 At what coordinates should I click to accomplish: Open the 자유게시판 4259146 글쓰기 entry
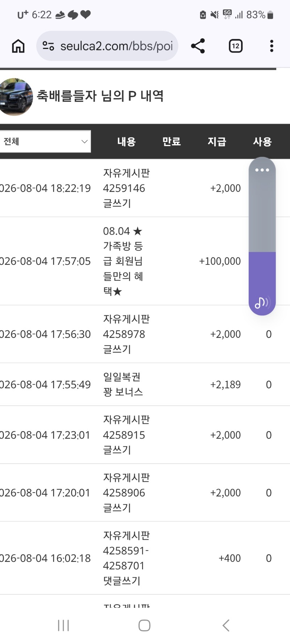pos(126,188)
